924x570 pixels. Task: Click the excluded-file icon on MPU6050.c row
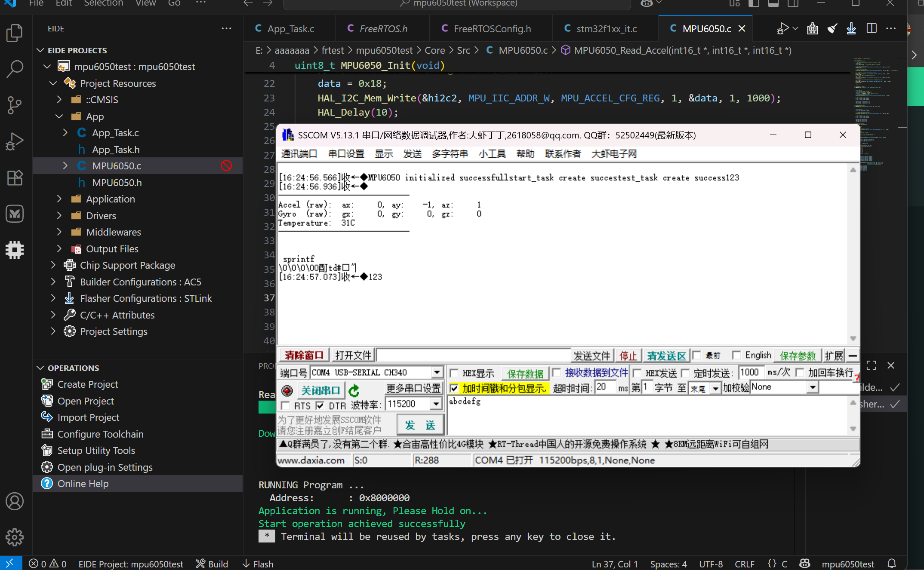226,165
